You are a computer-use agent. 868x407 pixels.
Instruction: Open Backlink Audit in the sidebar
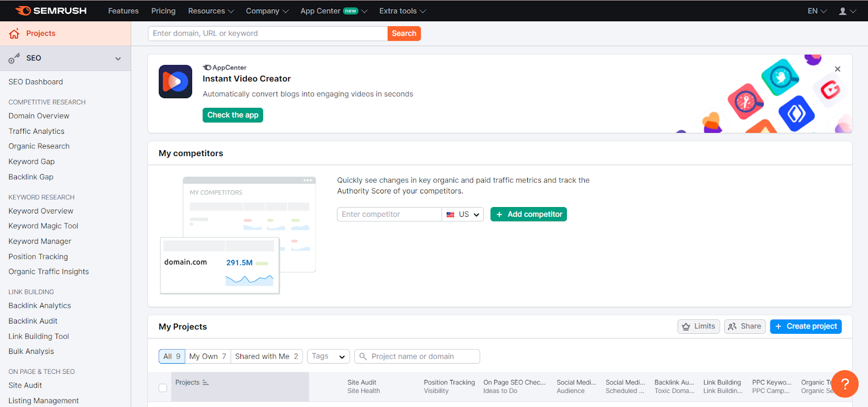[x=33, y=321]
